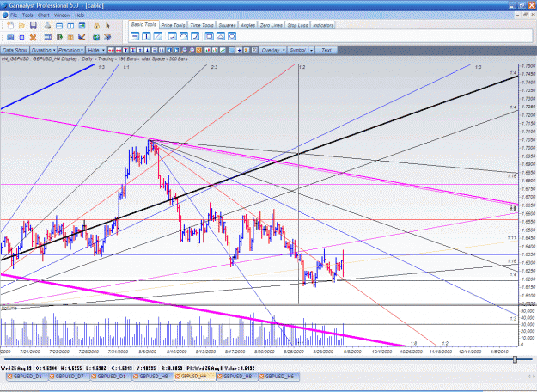Select the first arc drawing tool
Screen dimensions: 537x392
172,36
